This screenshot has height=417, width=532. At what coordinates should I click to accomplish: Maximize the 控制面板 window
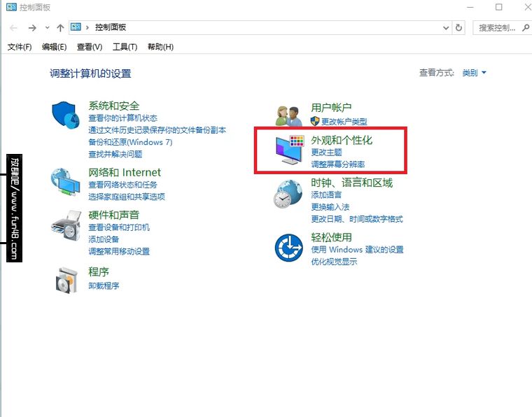coord(498,7)
